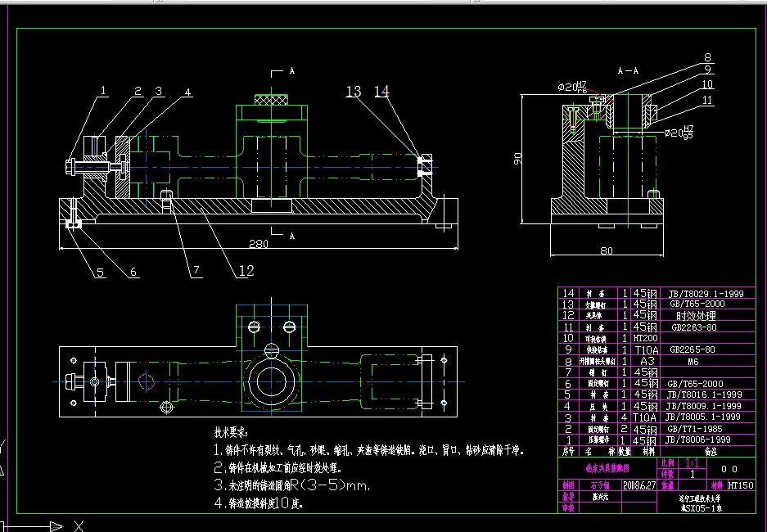
Task: Select T10A material cell in row 9
Action: pos(647,350)
